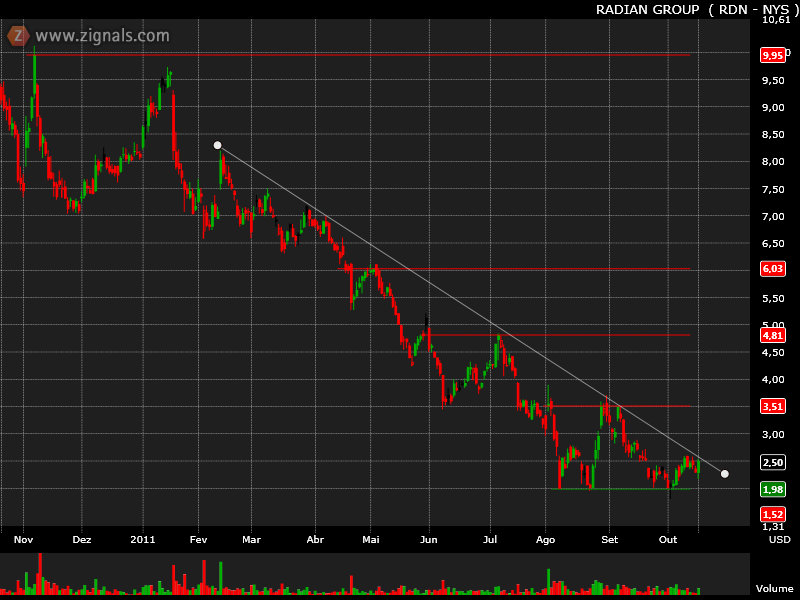800x600 pixels.
Task: Click the 4,50 price axis label
Action: click(773, 353)
